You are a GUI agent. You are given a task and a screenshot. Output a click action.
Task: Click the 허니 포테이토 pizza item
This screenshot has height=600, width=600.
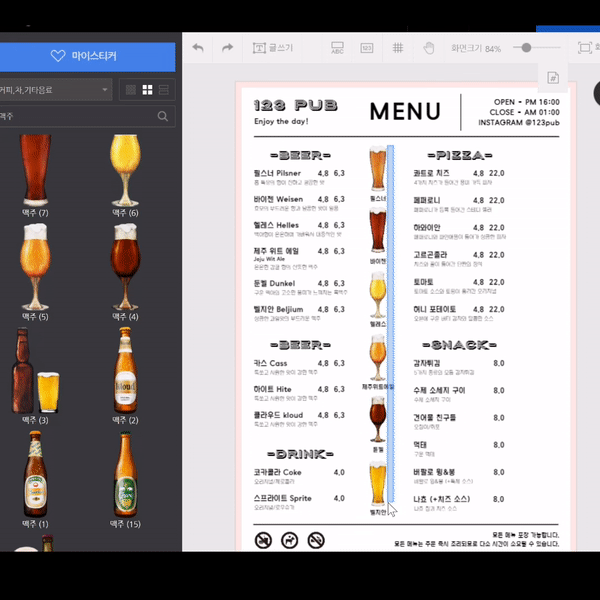[435, 309]
